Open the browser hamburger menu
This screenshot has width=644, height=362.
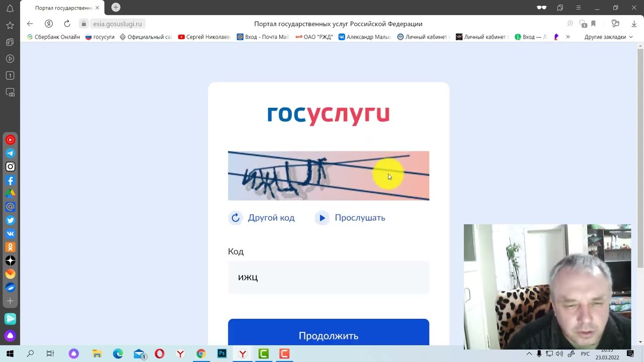pos(579,8)
